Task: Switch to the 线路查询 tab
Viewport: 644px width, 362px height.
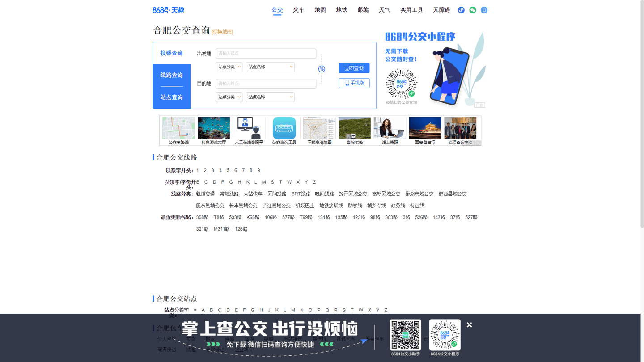Action: (x=172, y=75)
